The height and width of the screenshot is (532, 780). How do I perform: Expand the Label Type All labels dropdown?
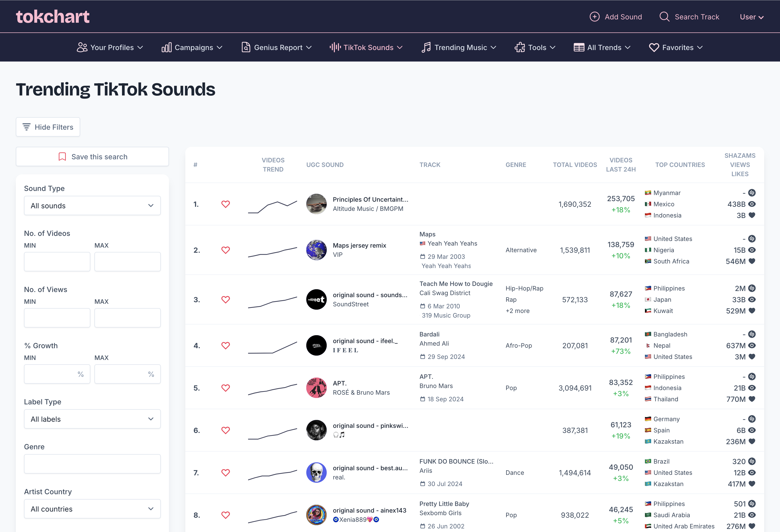pos(92,419)
